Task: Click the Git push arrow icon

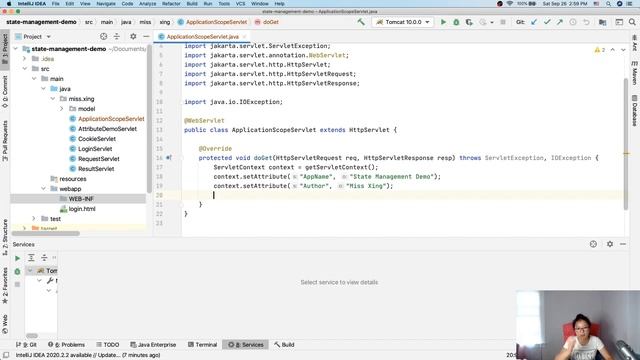Action: click(560, 22)
